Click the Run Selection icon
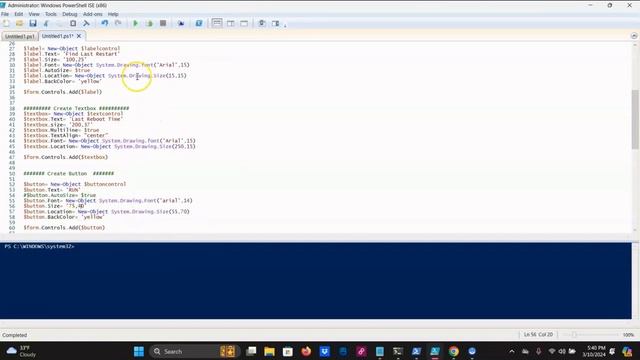The image size is (640, 360). [149, 23]
